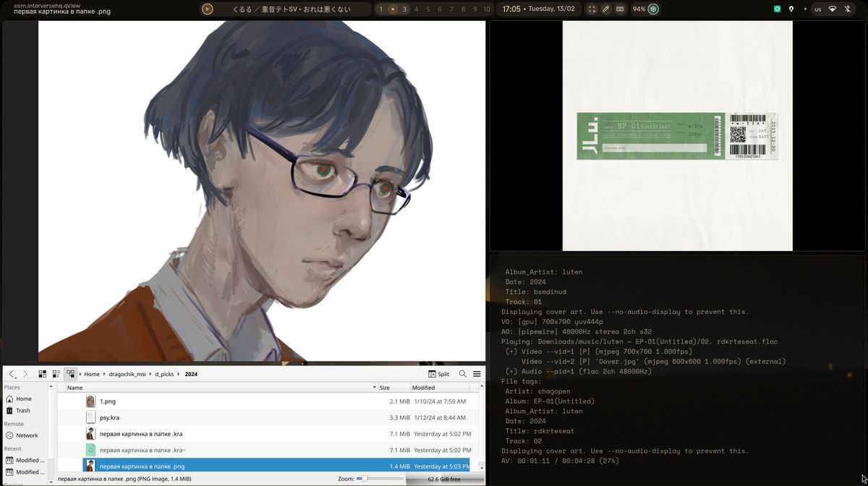This screenshot has width=868, height=486.
Task: Switch Dolphin to details view mode
Action: tap(70, 374)
